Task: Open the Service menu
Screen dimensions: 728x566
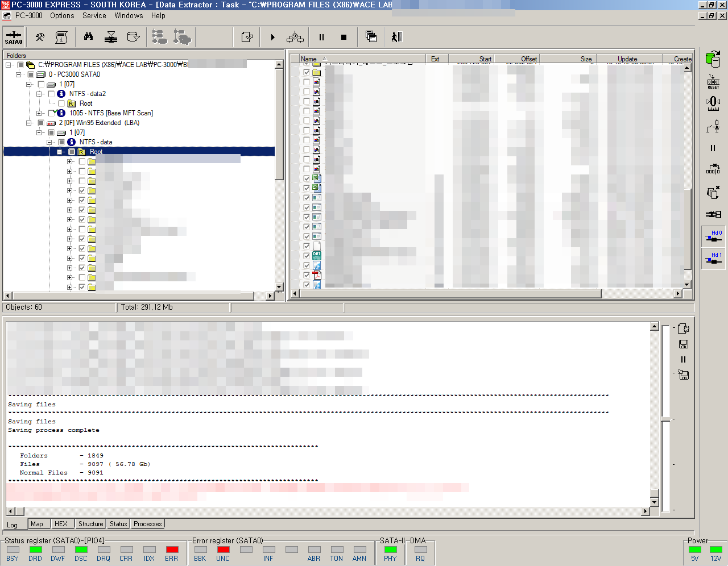Action: [x=94, y=16]
